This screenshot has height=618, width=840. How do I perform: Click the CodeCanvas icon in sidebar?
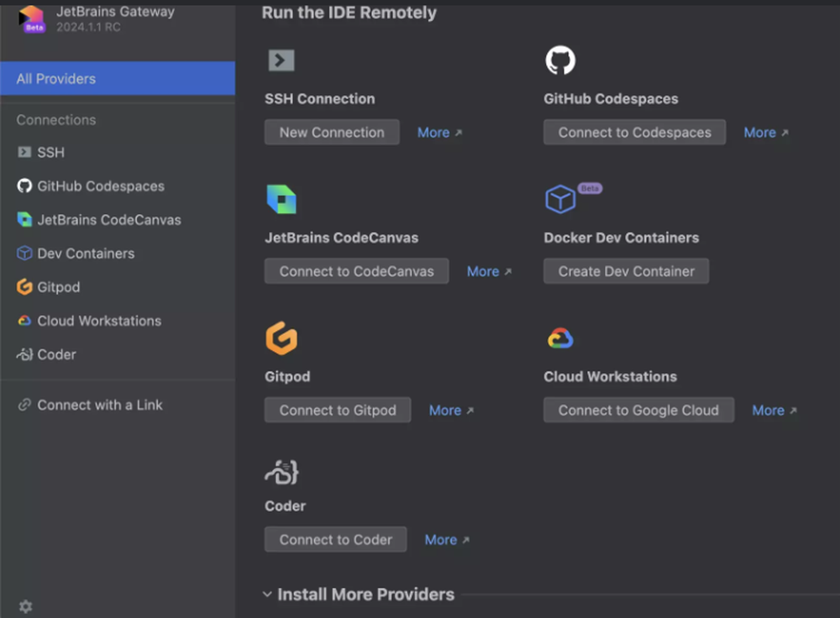[24, 219]
